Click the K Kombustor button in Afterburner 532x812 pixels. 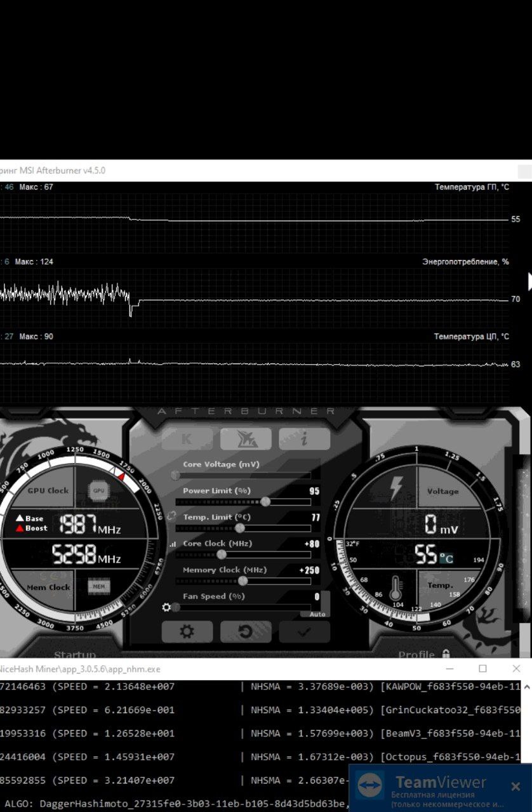187,439
